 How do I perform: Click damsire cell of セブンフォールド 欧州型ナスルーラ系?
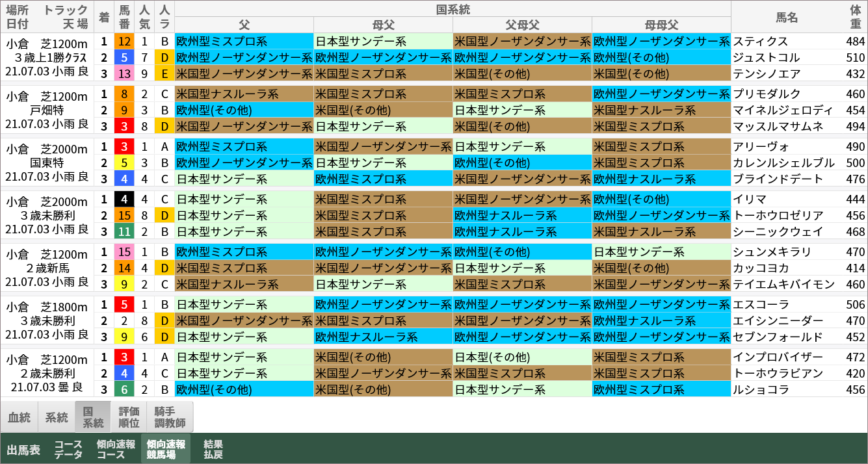[384, 337]
